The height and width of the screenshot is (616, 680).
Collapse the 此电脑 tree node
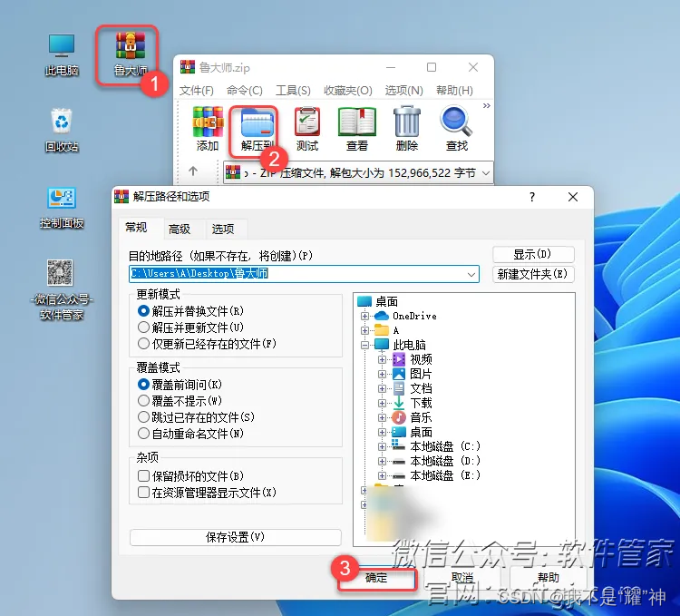[364, 345]
